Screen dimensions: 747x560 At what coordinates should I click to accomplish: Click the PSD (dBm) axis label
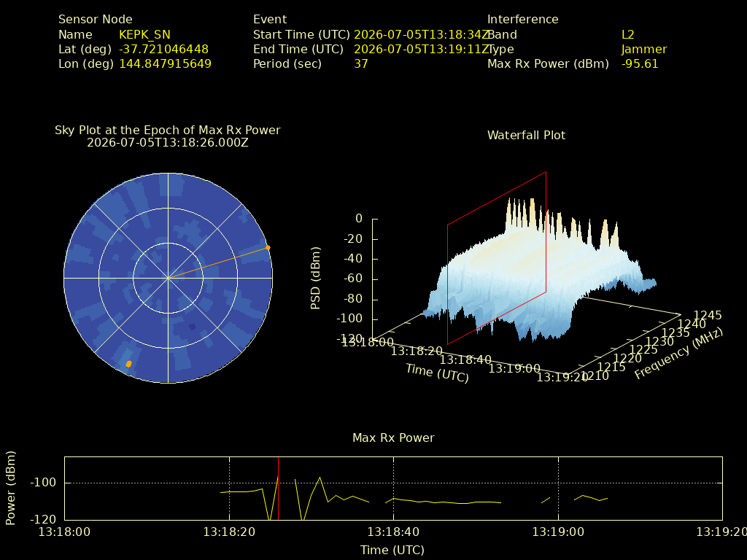315,278
